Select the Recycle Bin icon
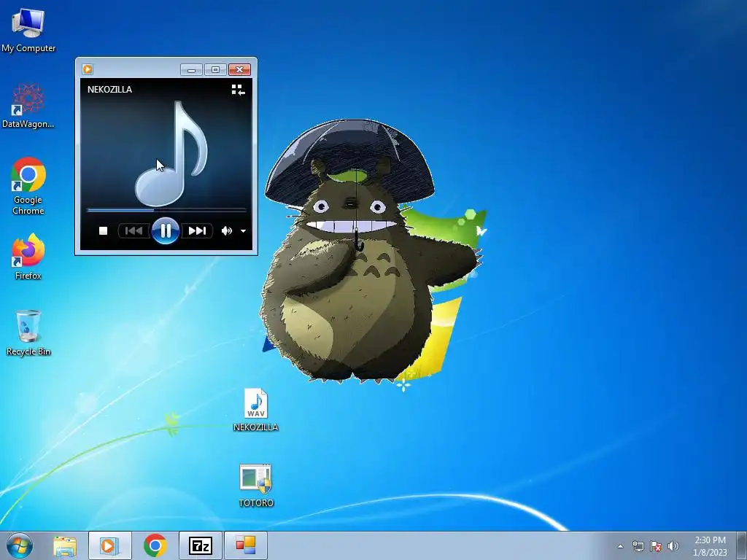This screenshot has height=560, width=747. click(x=28, y=332)
